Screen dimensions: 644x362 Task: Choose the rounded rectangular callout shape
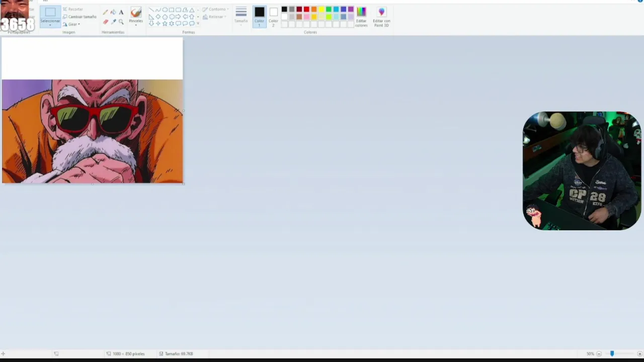click(x=178, y=24)
